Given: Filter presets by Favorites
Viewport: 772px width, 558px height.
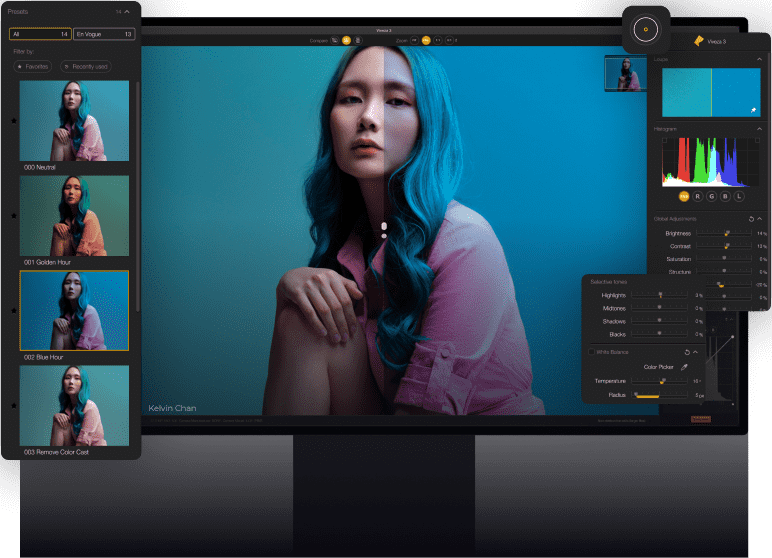Looking at the screenshot, I should [33, 66].
